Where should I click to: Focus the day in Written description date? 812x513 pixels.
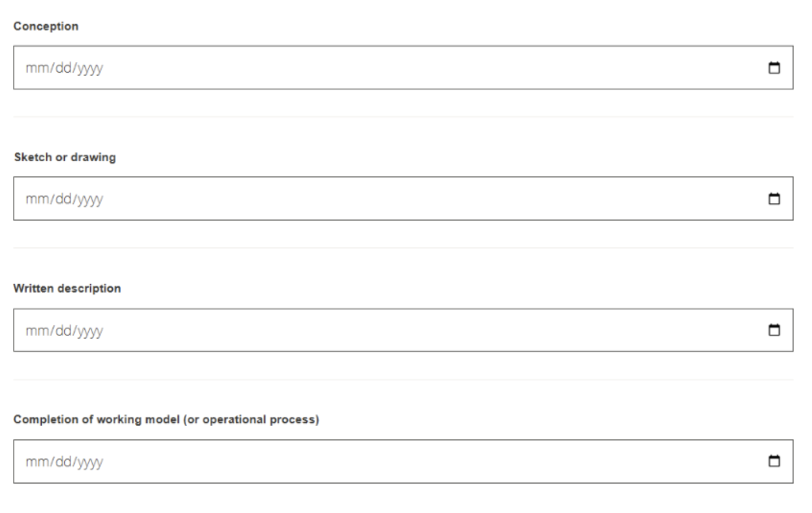(64, 330)
